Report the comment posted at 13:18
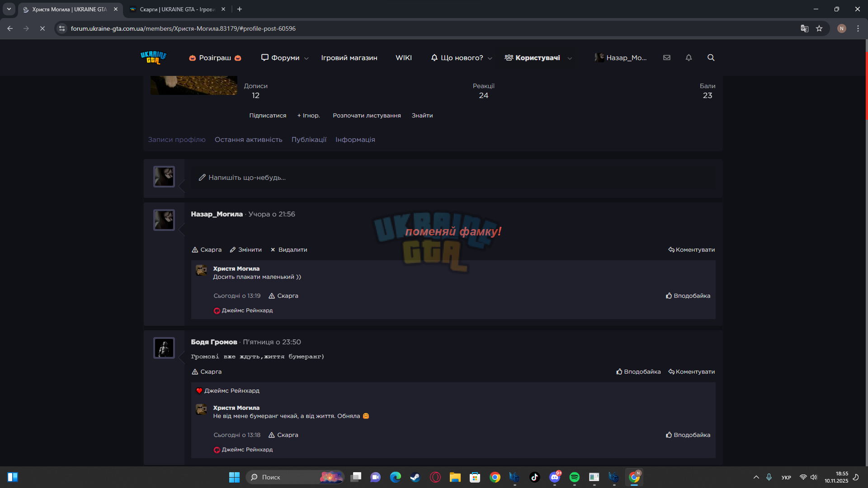Image resolution: width=868 pixels, height=488 pixels. coord(283,435)
